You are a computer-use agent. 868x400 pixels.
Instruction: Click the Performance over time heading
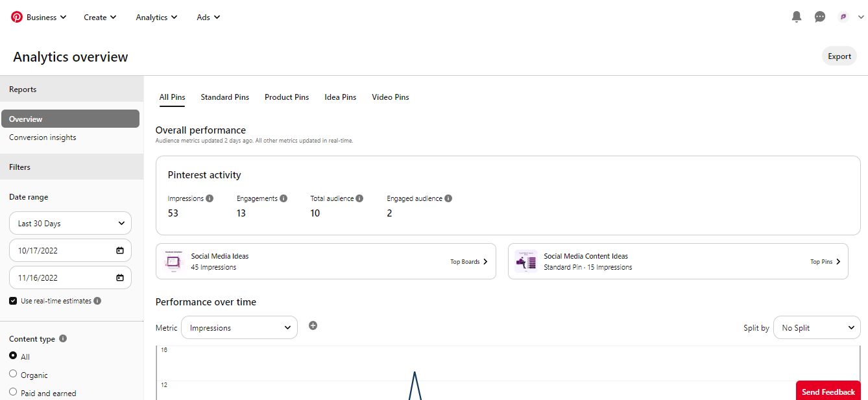(206, 302)
